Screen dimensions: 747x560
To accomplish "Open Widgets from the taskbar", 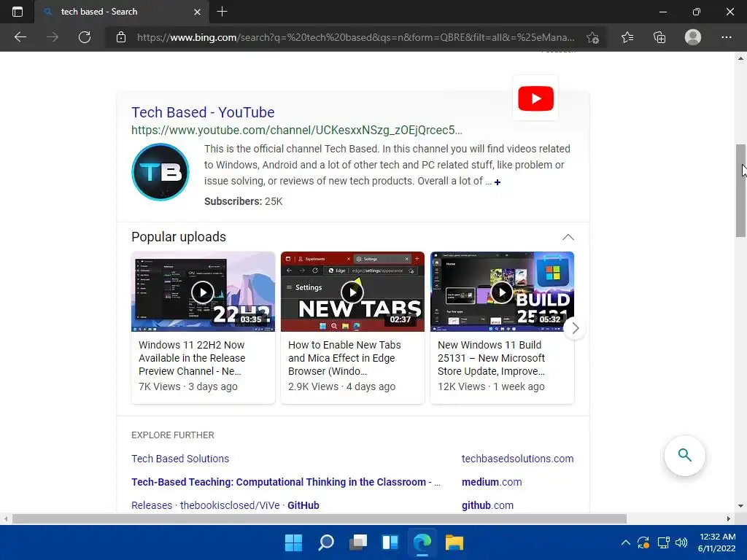I will [390, 542].
